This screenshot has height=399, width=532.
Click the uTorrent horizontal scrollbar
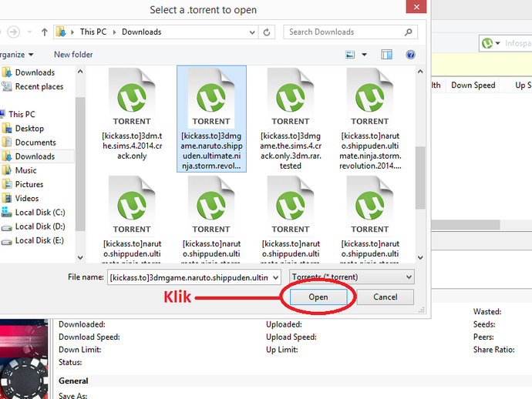tap(466, 225)
